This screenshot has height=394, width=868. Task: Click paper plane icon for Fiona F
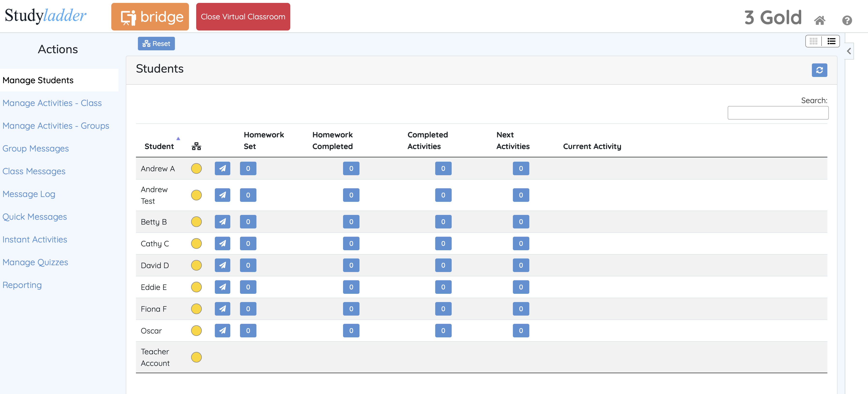pyautogui.click(x=222, y=309)
